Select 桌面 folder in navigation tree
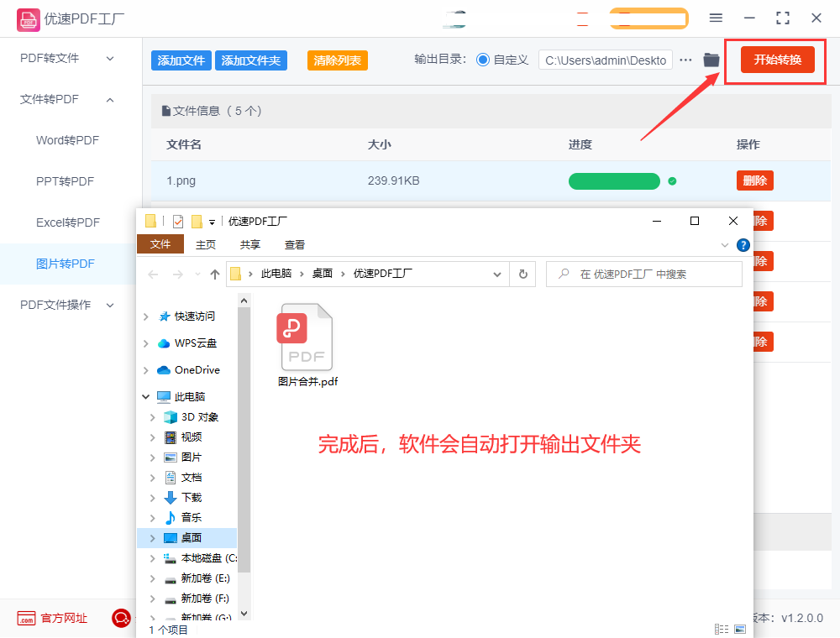This screenshot has width=840, height=638. (x=187, y=538)
